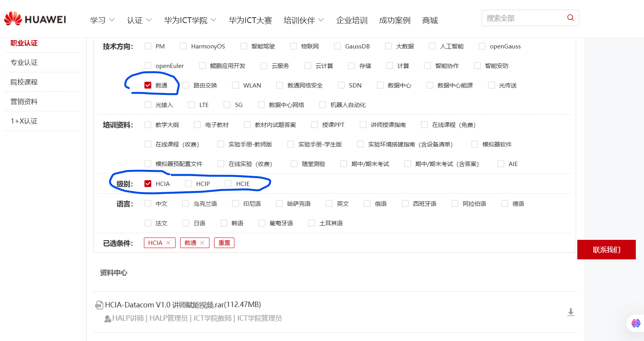Check the 光传送 checkbox
The width and height of the screenshot is (644, 341).
coord(491,85)
